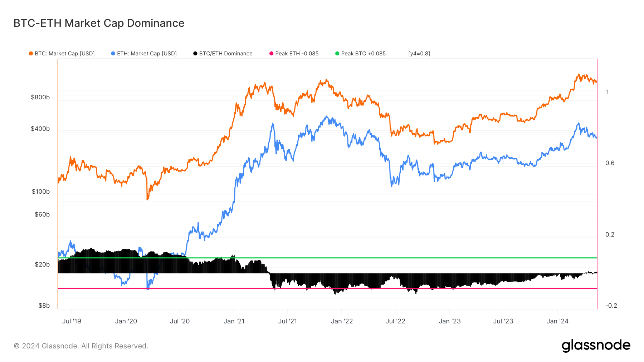The width and height of the screenshot is (644, 362).
Task: Click the -0.2 right axis label
Action: (x=611, y=306)
